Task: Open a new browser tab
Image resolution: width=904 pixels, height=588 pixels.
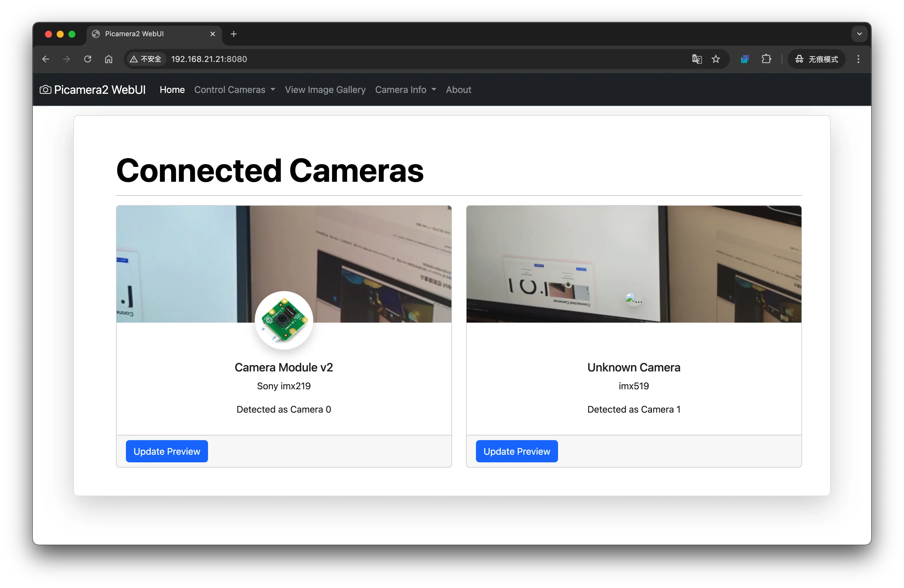Action: click(234, 34)
